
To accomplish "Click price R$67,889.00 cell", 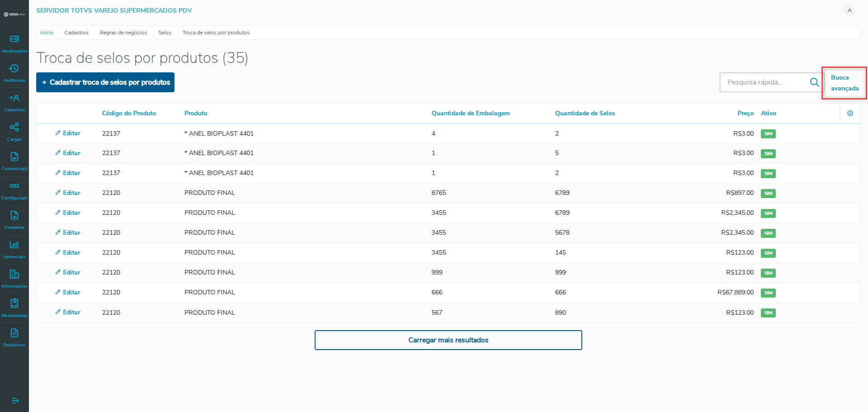I will click(736, 292).
